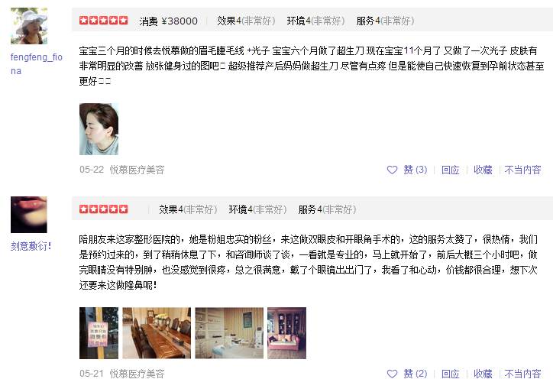Open the pink sofa room photo thumbnail
This screenshot has height=392, width=553.
click(x=286, y=333)
